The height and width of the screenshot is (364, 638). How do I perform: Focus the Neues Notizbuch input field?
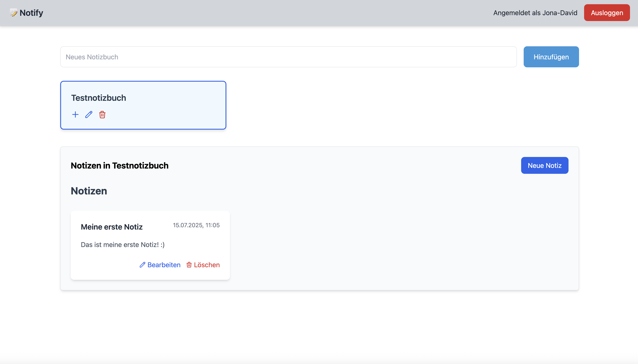288,57
